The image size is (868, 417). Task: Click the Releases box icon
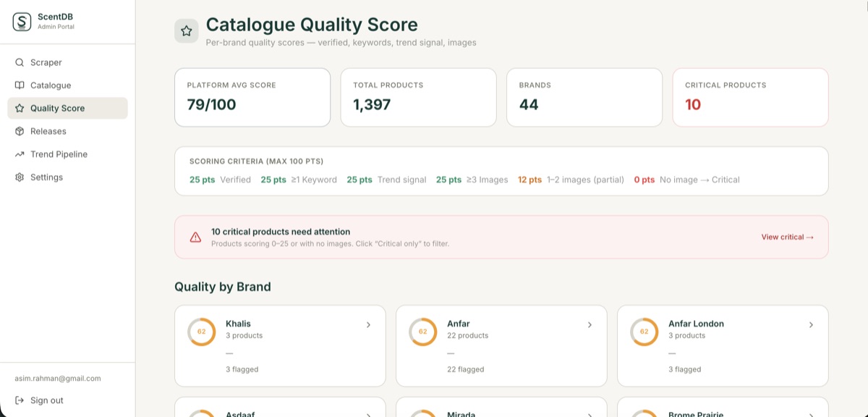coord(20,131)
